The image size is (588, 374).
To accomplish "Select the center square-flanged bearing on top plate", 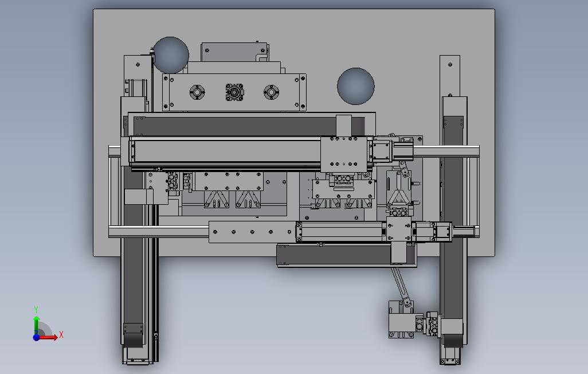I will click(x=235, y=92).
